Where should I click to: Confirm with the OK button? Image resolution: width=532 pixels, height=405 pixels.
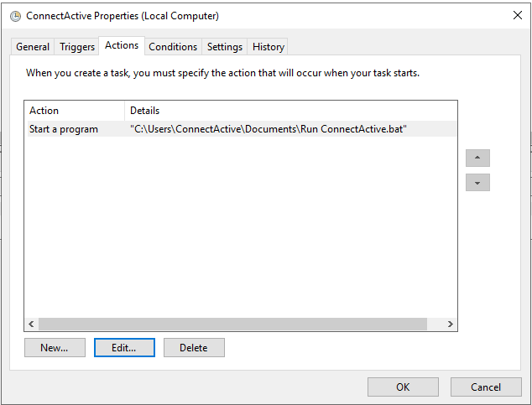click(x=403, y=387)
